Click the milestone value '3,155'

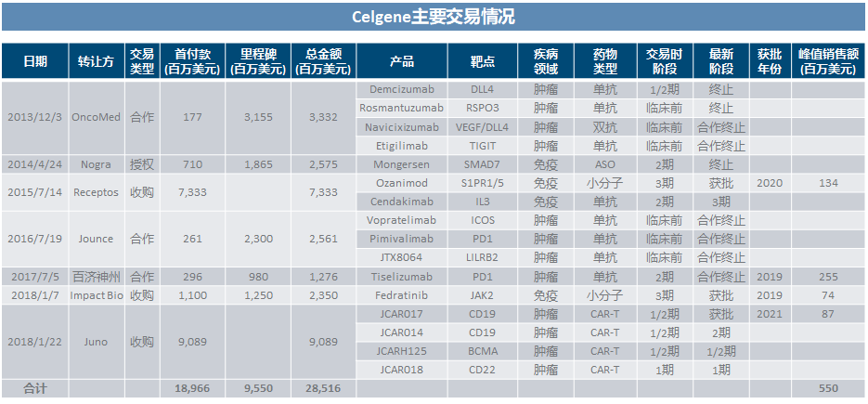coord(258,118)
